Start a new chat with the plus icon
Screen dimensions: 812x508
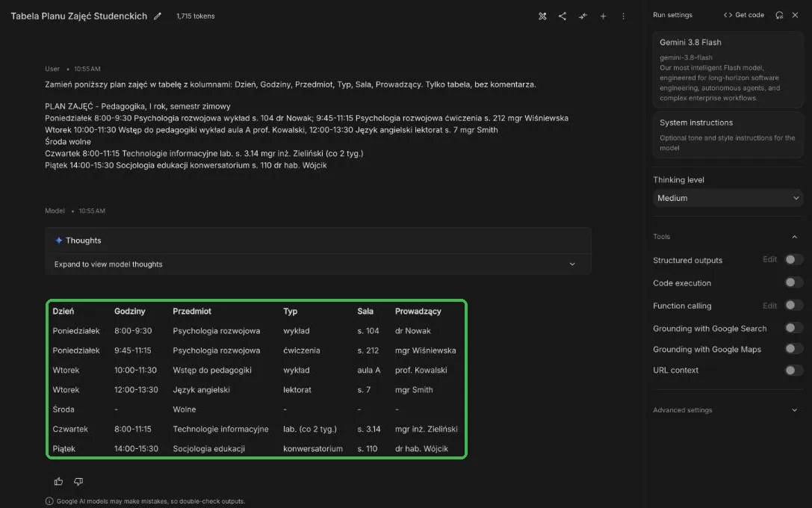[x=603, y=16]
